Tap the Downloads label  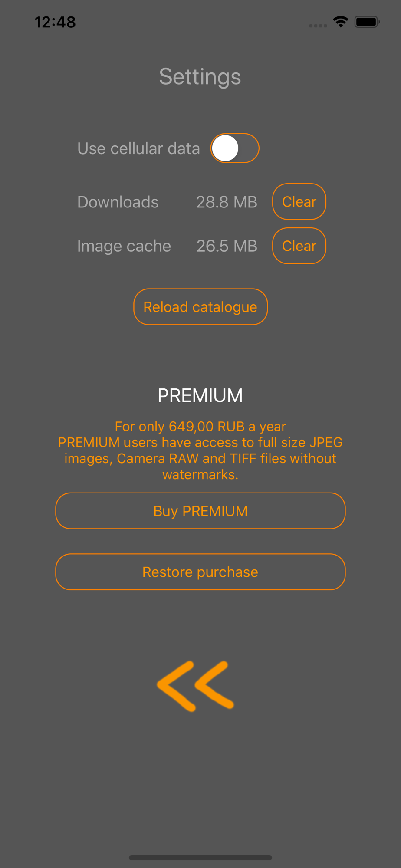(x=118, y=202)
